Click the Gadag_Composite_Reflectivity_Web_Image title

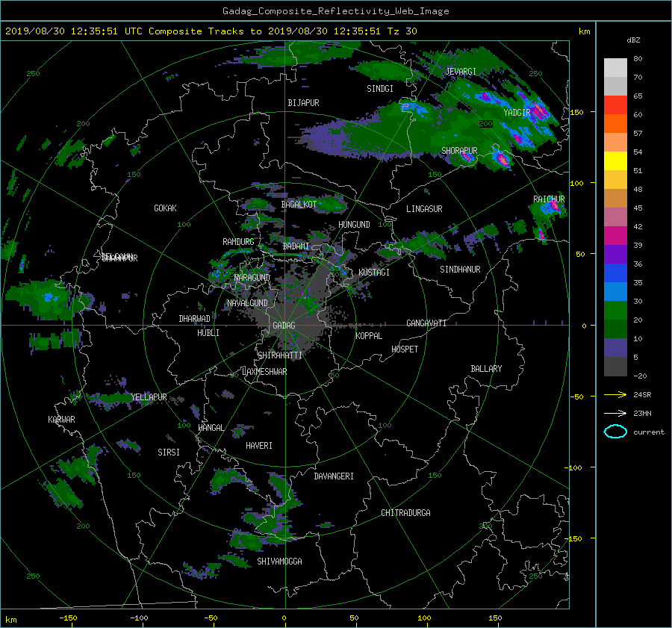pos(336,11)
